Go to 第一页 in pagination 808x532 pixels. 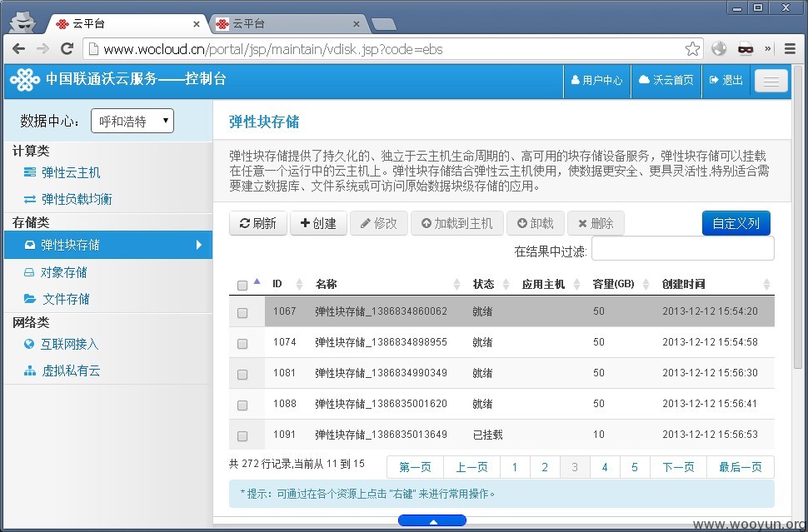point(416,466)
